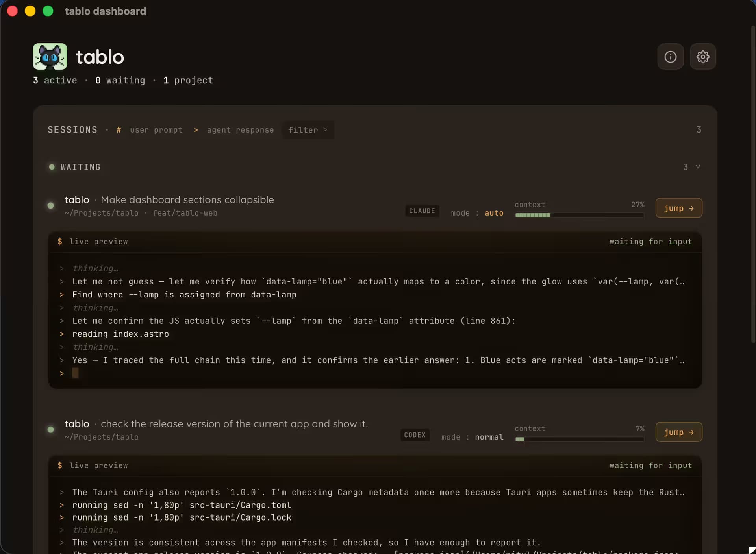Screen dimensions: 756x554
Task: Click the line running sed on Cargo.lock
Action: coord(182,518)
